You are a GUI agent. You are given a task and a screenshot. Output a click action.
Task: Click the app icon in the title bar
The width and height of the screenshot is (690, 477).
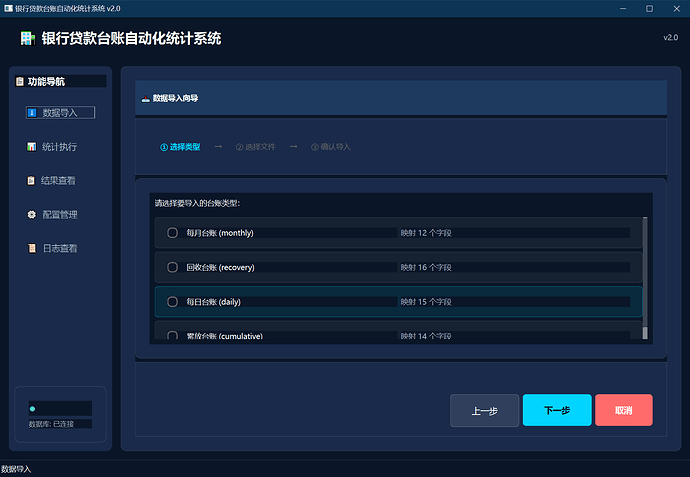pyautogui.click(x=8, y=8)
